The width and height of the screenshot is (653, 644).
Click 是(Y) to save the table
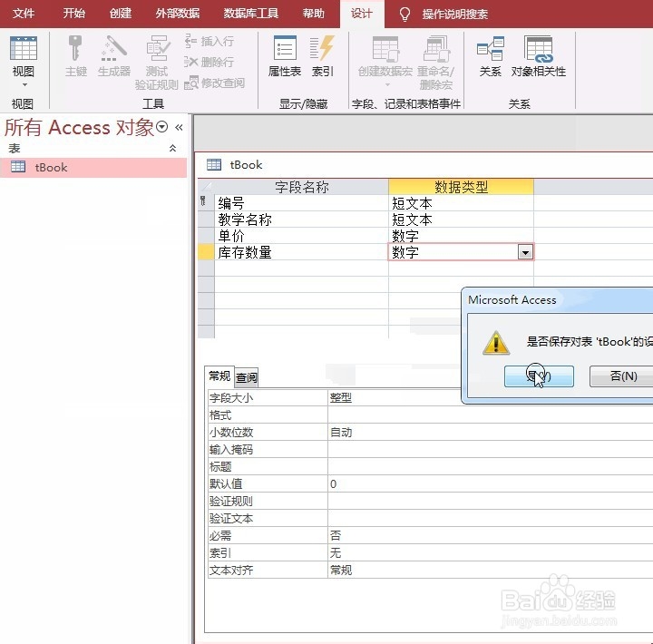click(539, 376)
